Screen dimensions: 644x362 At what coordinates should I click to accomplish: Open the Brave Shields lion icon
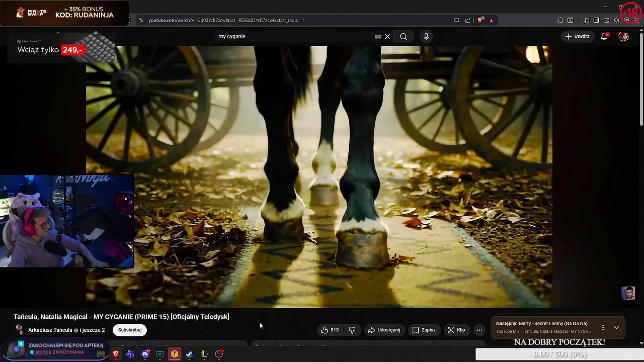pos(481,20)
